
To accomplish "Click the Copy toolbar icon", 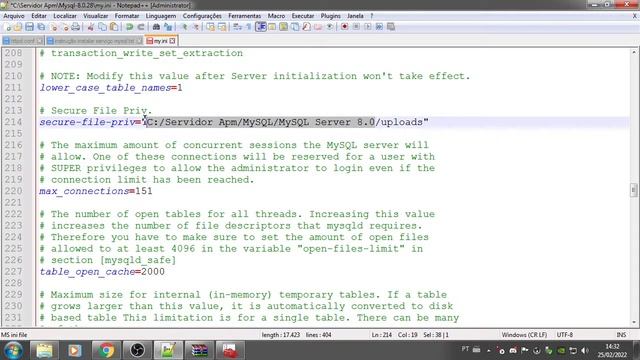I will (x=102, y=27).
